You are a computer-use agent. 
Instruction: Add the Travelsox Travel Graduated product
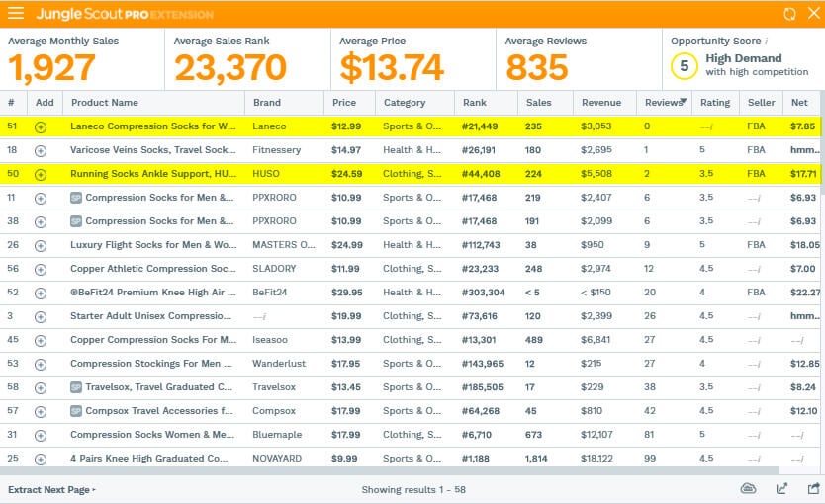click(41, 387)
